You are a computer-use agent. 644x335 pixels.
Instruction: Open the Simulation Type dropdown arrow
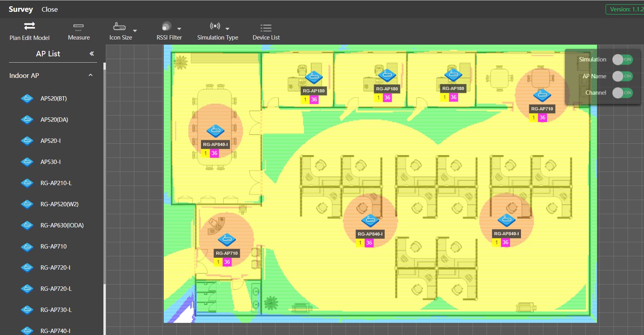(227, 29)
